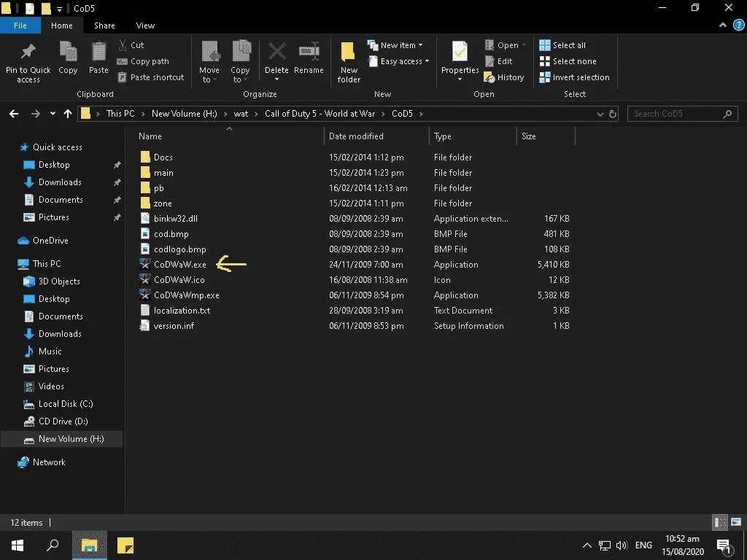The width and height of the screenshot is (747, 560).
Task: Click the Rename icon
Action: coord(309,52)
